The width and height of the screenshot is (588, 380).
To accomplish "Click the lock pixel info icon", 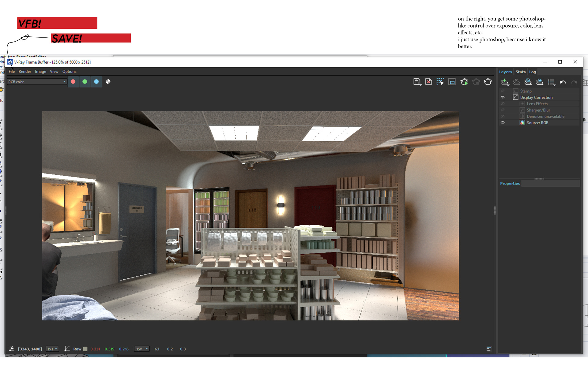I will pyautogui.click(x=12, y=349).
